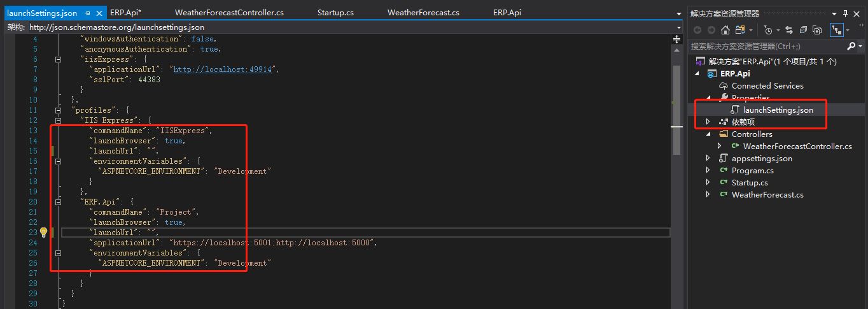Expand the Program.cs tree node
868x309 pixels.
tap(708, 171)
